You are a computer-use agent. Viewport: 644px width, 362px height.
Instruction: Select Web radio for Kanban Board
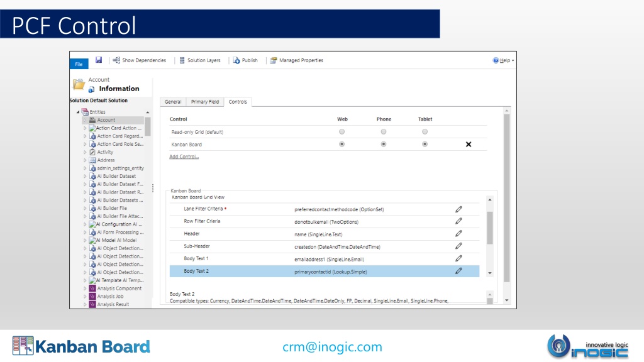point(341,144)
